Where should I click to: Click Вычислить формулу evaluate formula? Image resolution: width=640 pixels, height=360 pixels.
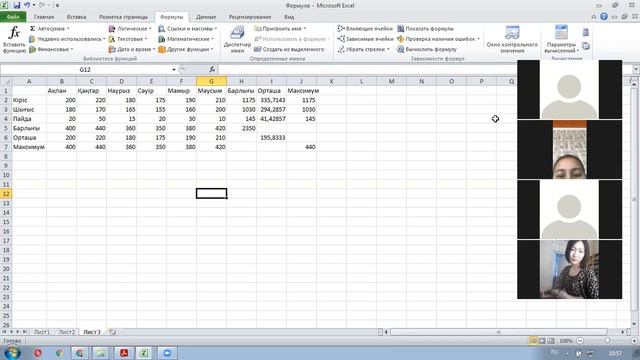(427, 49)
